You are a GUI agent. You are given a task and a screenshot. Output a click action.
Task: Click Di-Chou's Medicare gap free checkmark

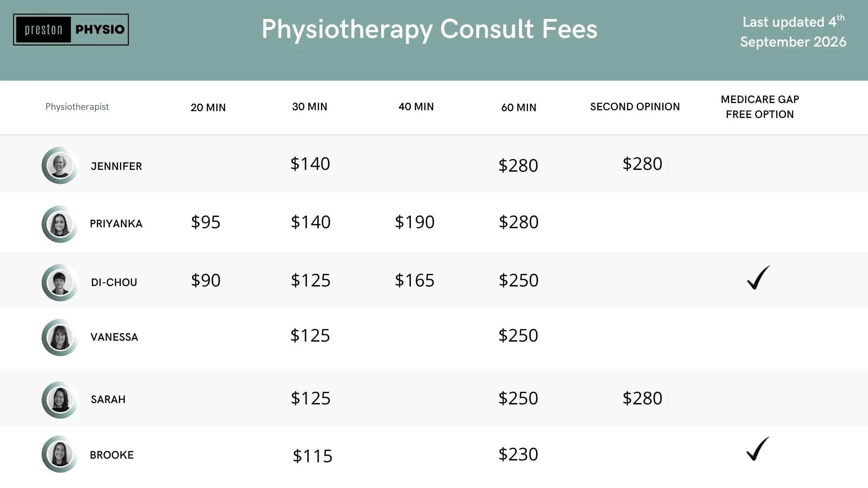pos(758,277)
